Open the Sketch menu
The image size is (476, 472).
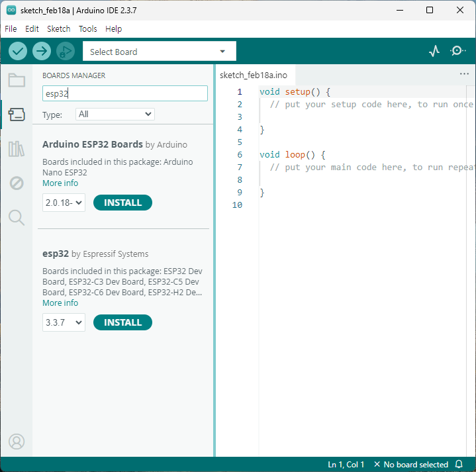58,29
